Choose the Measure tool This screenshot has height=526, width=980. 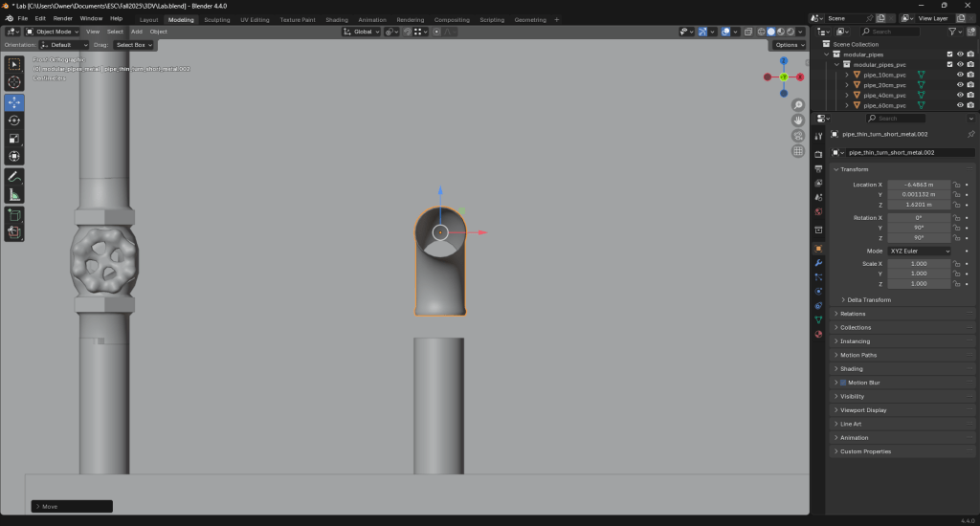(14, 194)
